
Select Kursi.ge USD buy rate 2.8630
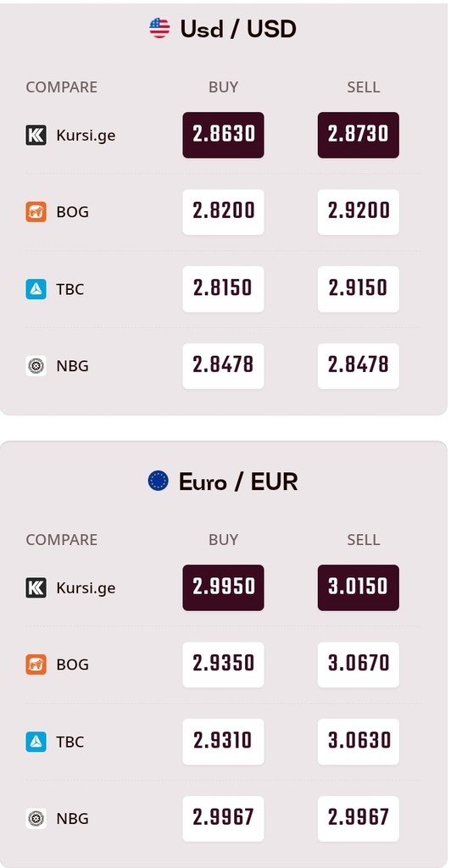(x=224, y=135)
